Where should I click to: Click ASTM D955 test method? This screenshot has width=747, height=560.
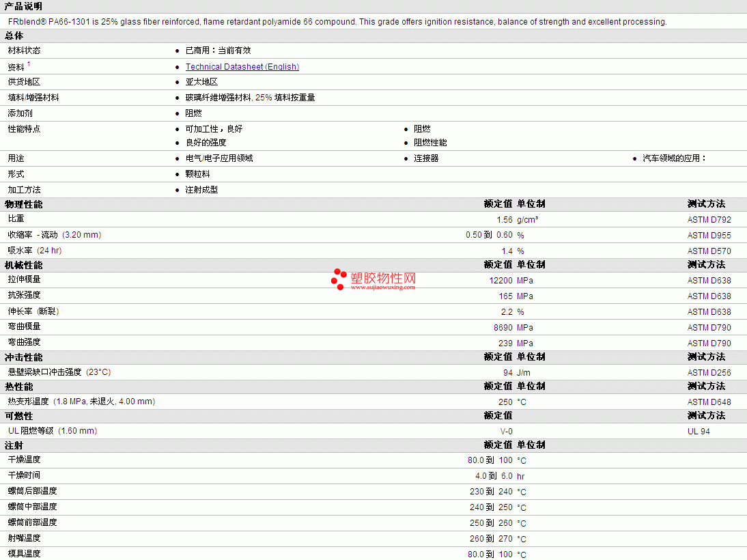tap(709, 236)
